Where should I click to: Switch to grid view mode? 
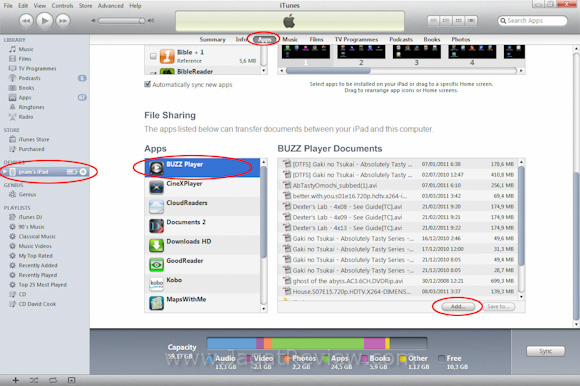click(x=458, y=21)
